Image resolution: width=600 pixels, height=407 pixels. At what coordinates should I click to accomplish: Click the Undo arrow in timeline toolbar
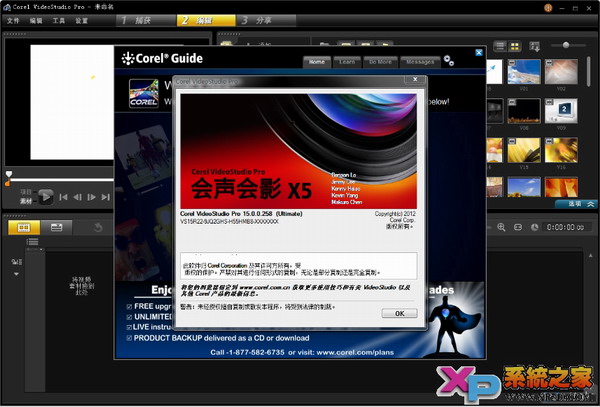pos(98,228)
